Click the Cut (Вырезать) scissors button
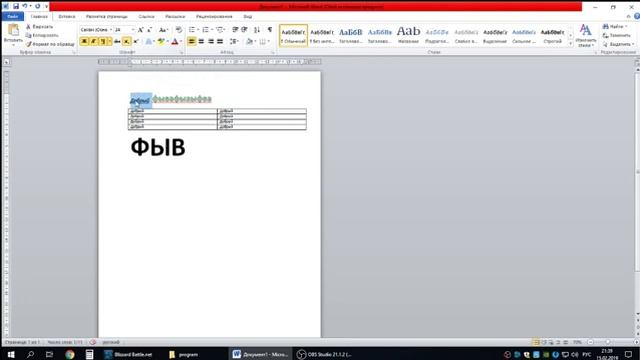This screenshot has width=640, height=360. pyautogui.click(x=39, y=27)
